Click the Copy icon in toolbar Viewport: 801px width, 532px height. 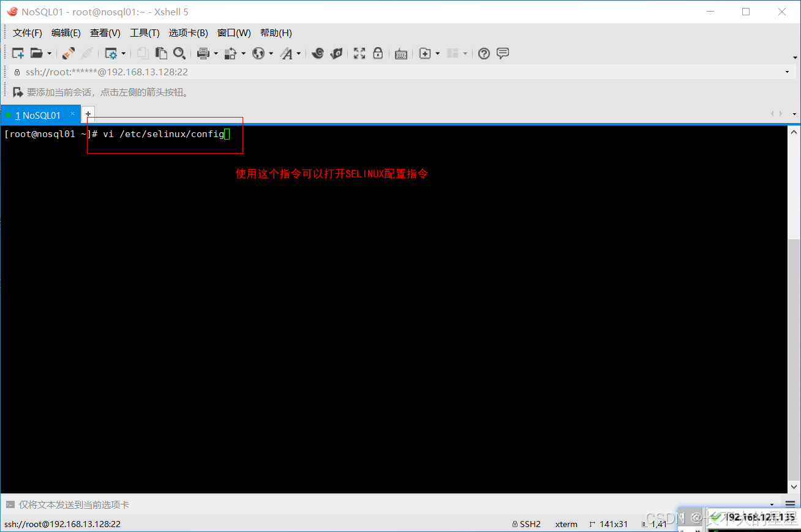tap(143, 53)
